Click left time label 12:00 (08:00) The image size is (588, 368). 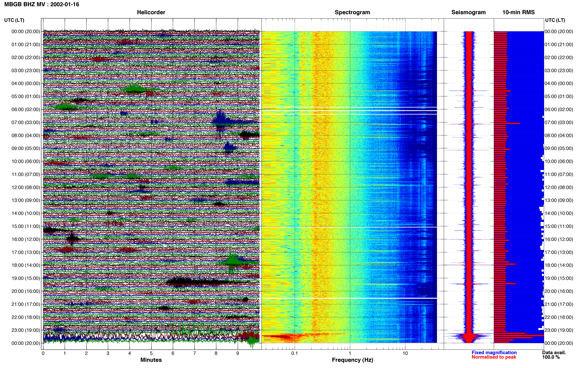(26, 187)
